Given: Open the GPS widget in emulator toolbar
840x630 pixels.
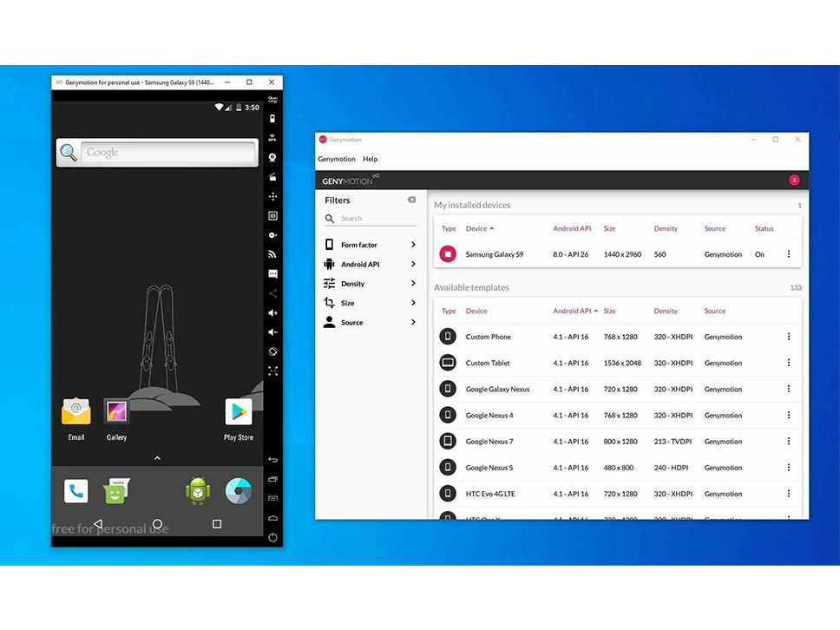Looking at the screenshot, I should pos(272,138).
